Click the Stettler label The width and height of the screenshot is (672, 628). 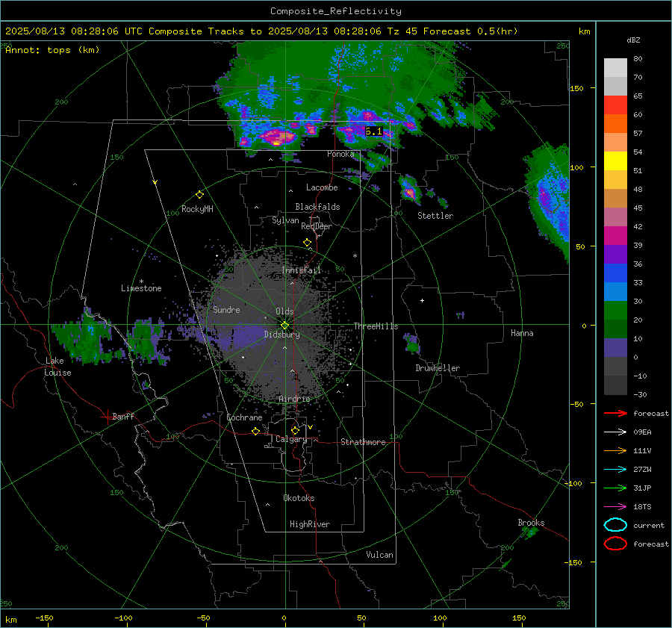[x=435, y=216]
